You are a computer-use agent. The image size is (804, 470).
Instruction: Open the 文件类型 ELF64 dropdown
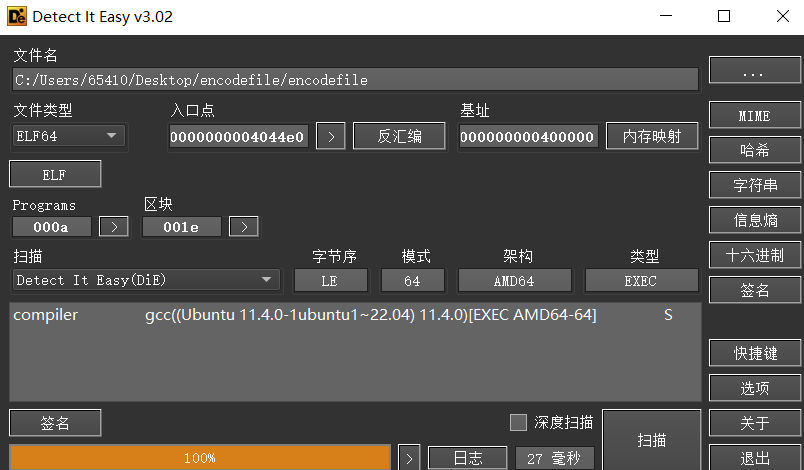pyautogui.click(x=68, y=136)
